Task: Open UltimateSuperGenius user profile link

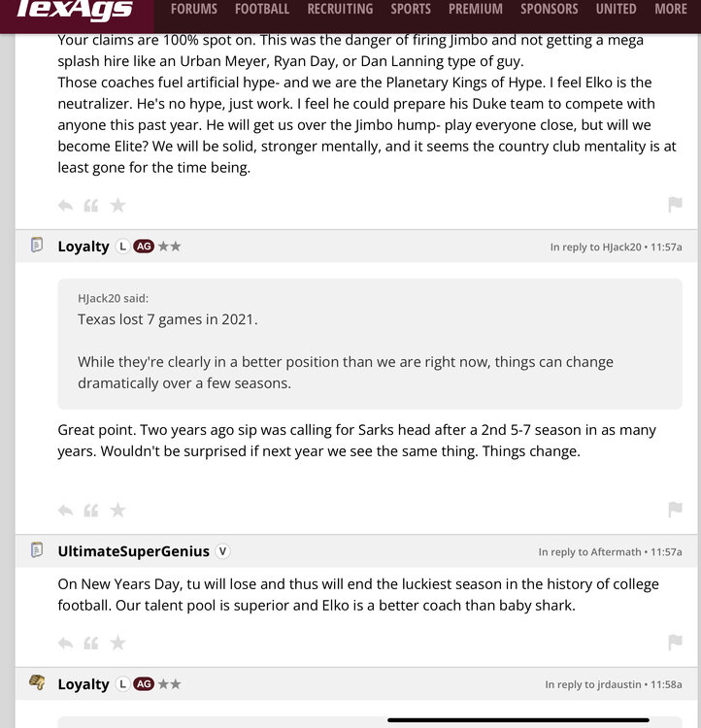Action: [x=133, y=551]
